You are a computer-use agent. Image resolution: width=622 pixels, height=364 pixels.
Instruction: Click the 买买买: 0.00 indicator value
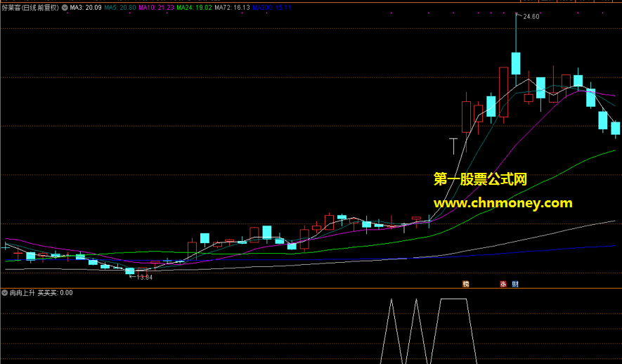[x=55, y=293]
